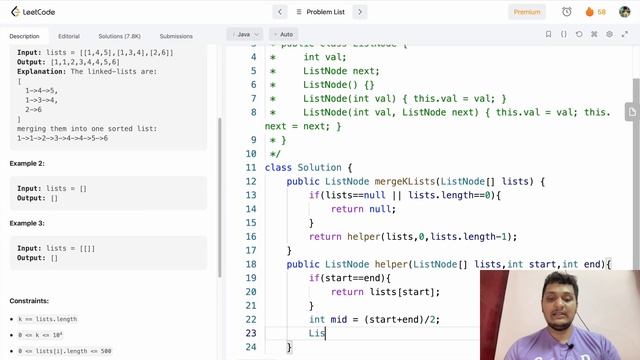Image resolution: width=640 pixels, height=360 pixels.
Task: Switch to the Description tab
Action: pyautogui.click(x=24, y=36)
